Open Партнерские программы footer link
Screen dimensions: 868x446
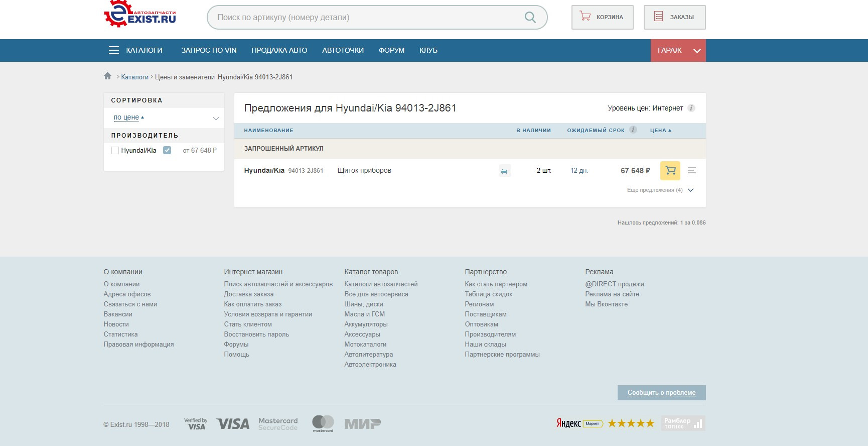(x=502, y=355)
